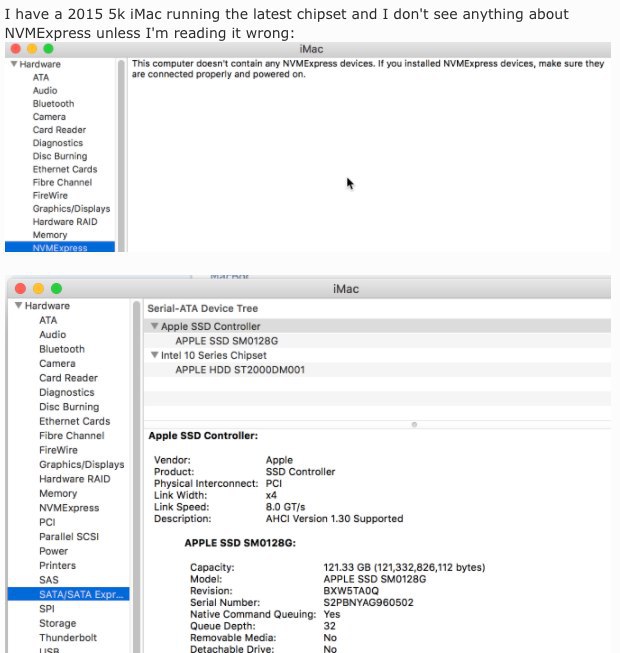Screen dimensions: 620x653
Task: Select Graphics/Displays in upper window sidebar
Action: coord(71,209)
